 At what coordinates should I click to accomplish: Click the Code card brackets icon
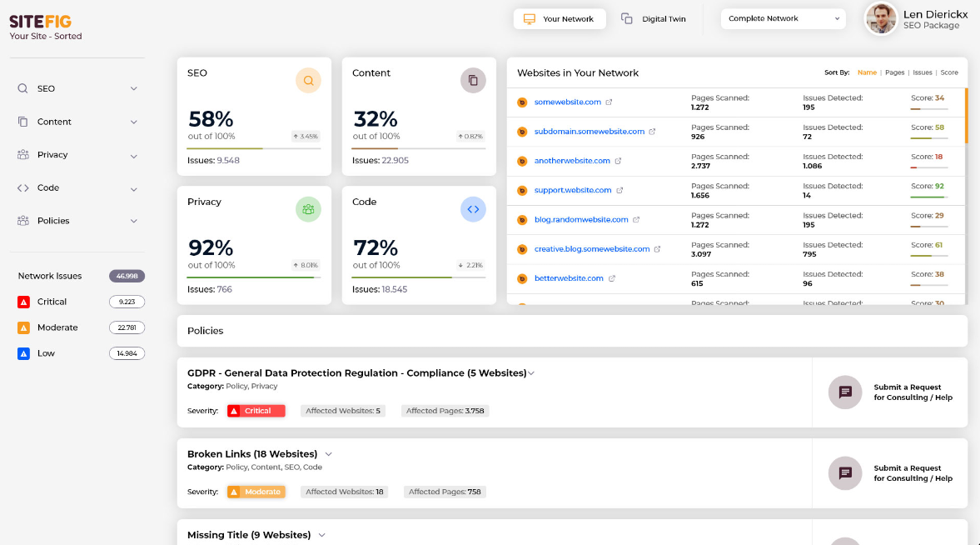(x=473, y=210)
